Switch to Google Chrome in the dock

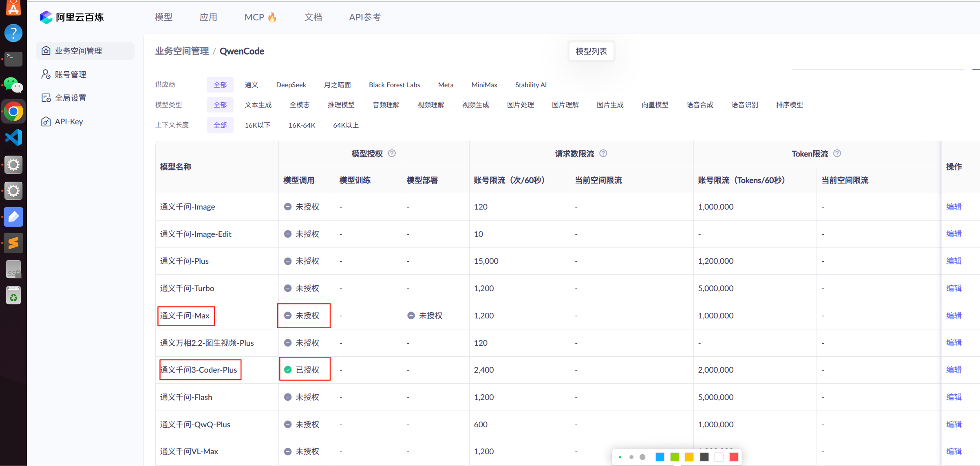click(x=13, y=111)
